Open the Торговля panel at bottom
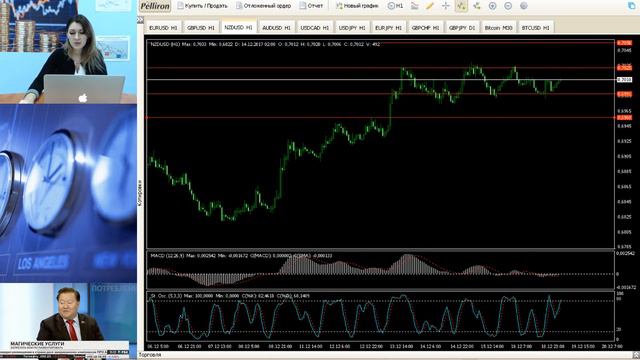This screenshot has width=640, height=360. pos(150,355)
